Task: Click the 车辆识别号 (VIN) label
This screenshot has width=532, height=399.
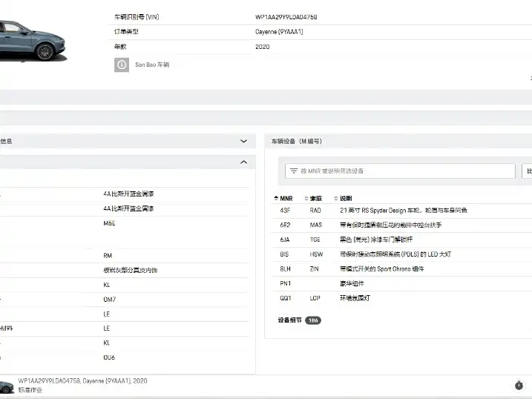Action: 137,17
